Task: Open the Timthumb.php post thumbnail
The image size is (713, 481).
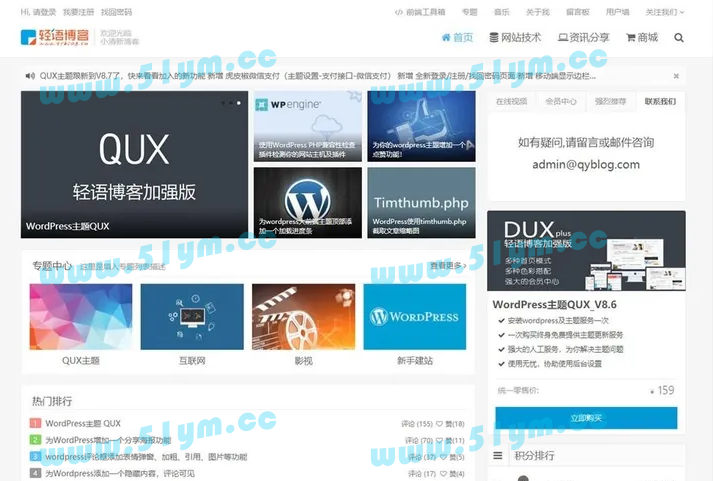Action: coord(422,202)
